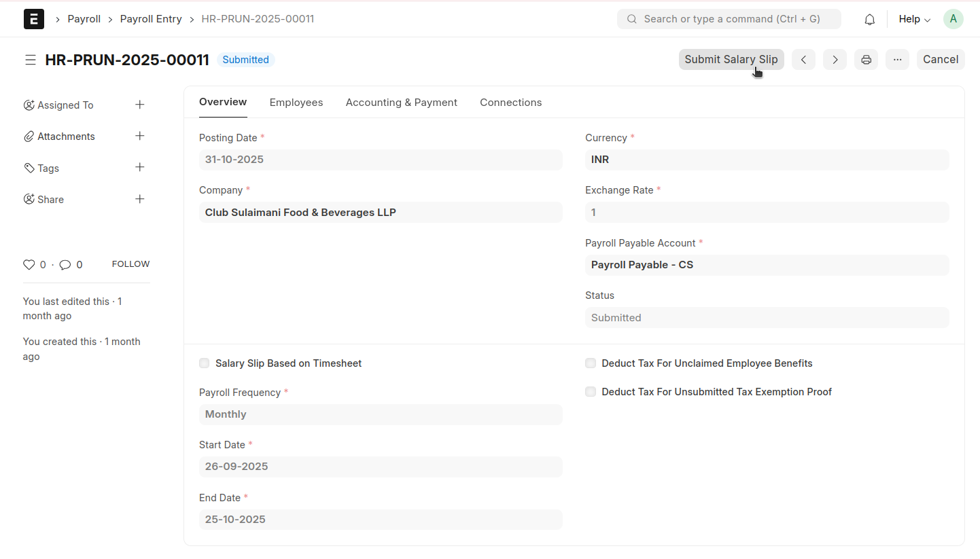Focus the search or command bar
Viewport: 980px width, 559px height.
coord(729,19)
